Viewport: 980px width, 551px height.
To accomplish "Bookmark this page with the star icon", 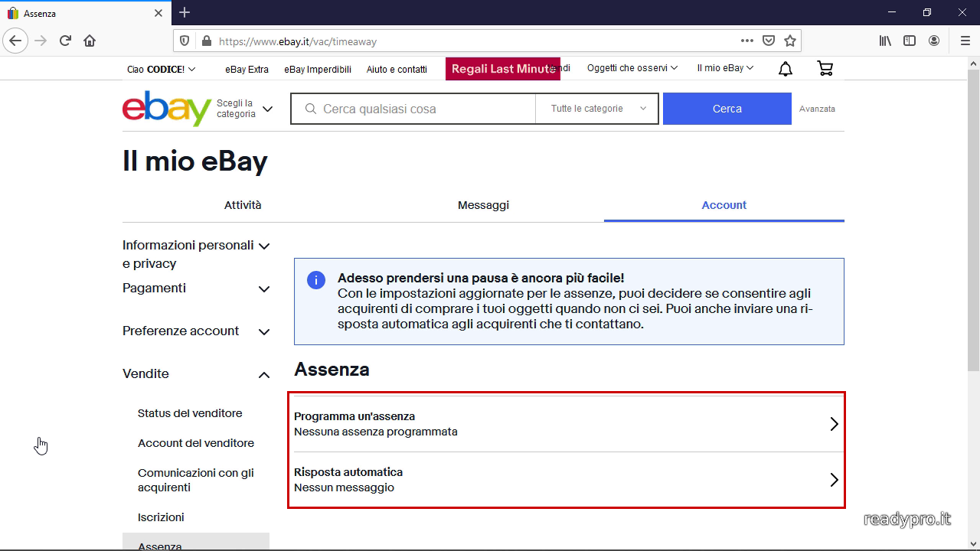I will (x=790, y=41).
